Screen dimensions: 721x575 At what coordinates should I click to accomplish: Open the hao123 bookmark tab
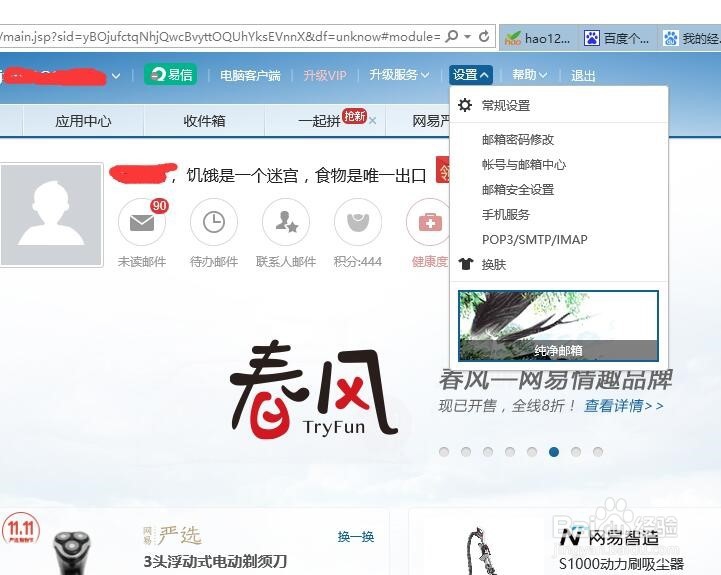coord(537,38)
